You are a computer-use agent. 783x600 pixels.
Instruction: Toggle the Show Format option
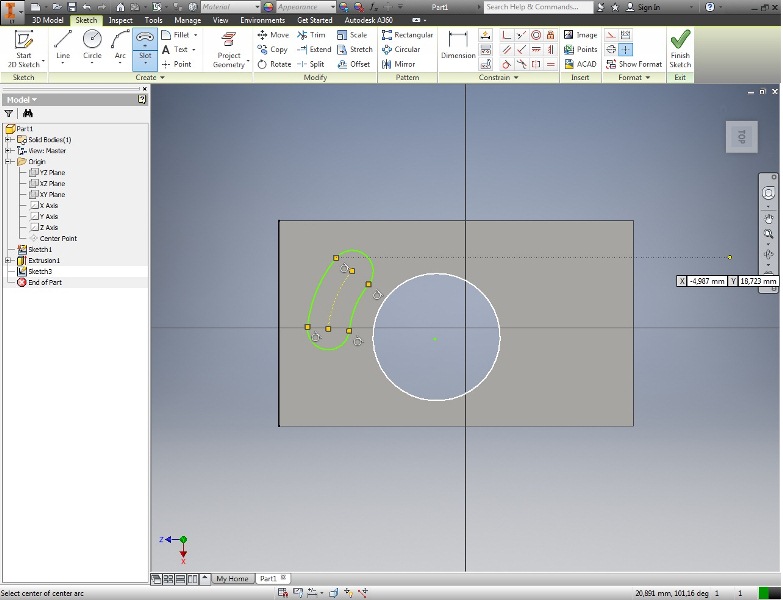[635, 64]
